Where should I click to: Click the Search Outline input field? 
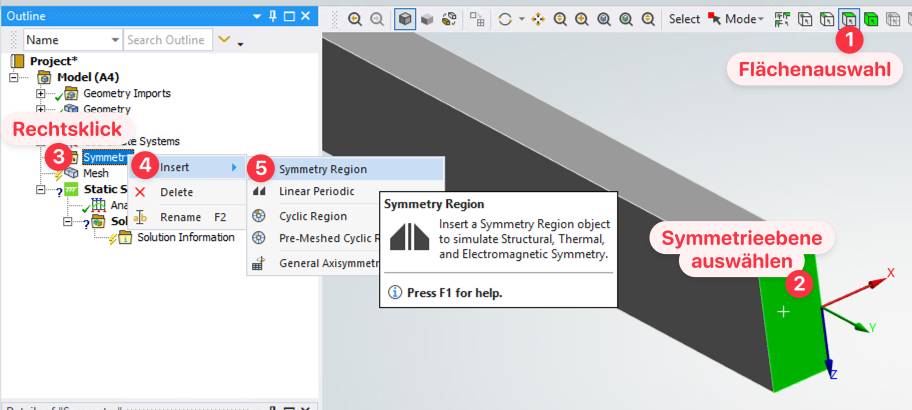[x=167, y=40]
